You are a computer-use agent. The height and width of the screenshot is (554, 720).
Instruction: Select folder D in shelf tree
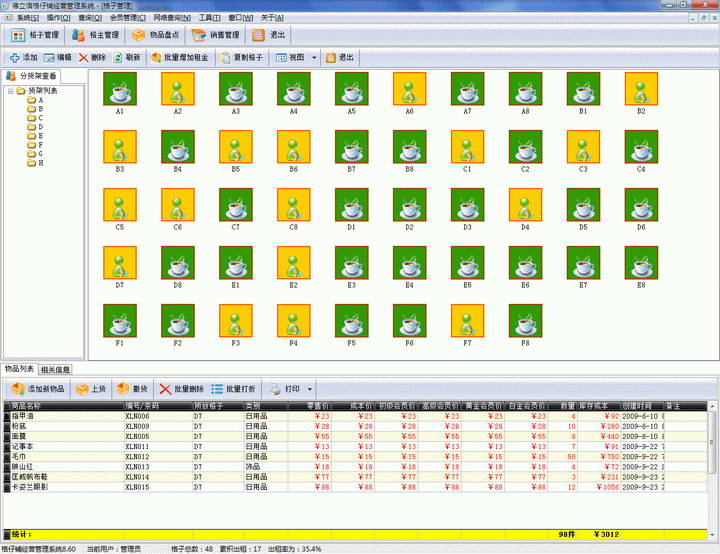pos(35,127)
